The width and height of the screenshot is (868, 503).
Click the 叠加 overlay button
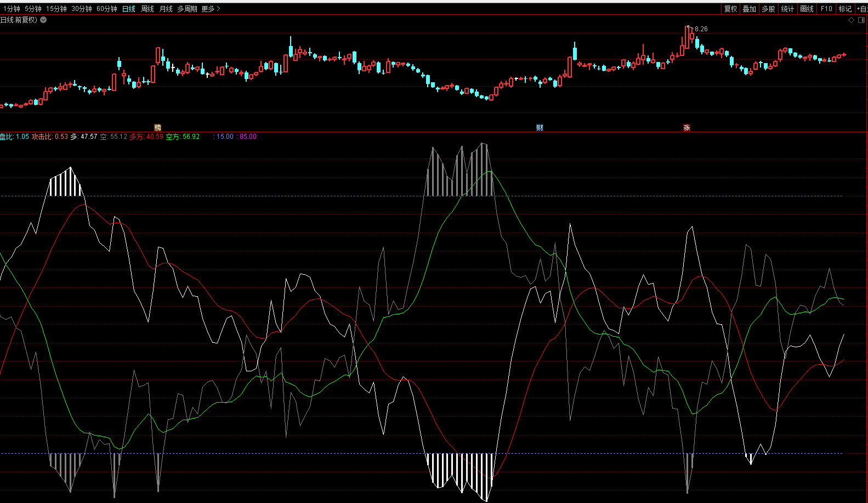pos(749,9)
